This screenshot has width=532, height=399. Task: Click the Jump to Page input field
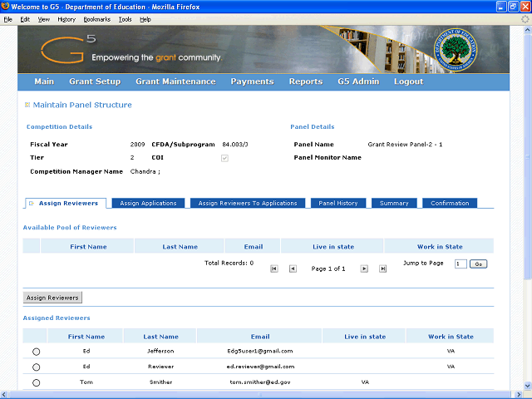460,264
